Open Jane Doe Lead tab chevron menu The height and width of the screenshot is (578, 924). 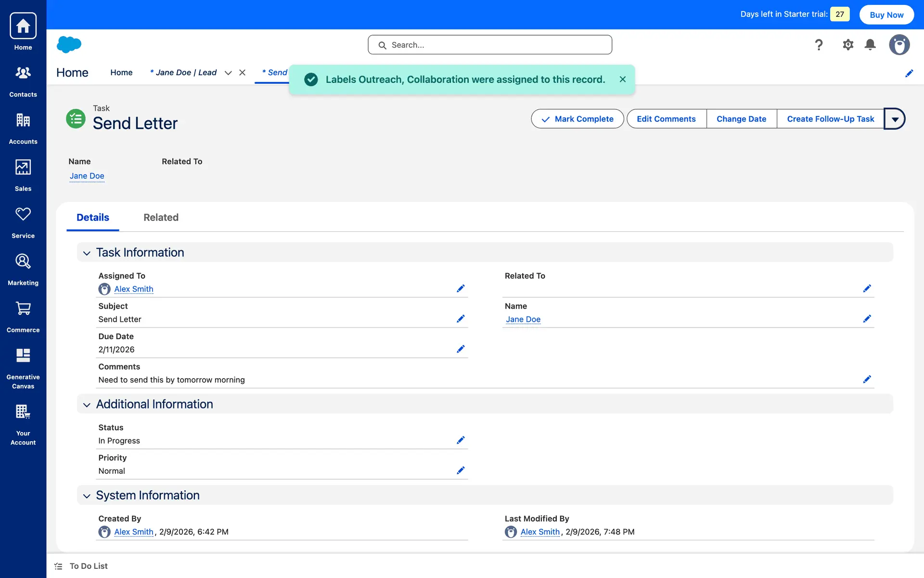pos(228,73)
